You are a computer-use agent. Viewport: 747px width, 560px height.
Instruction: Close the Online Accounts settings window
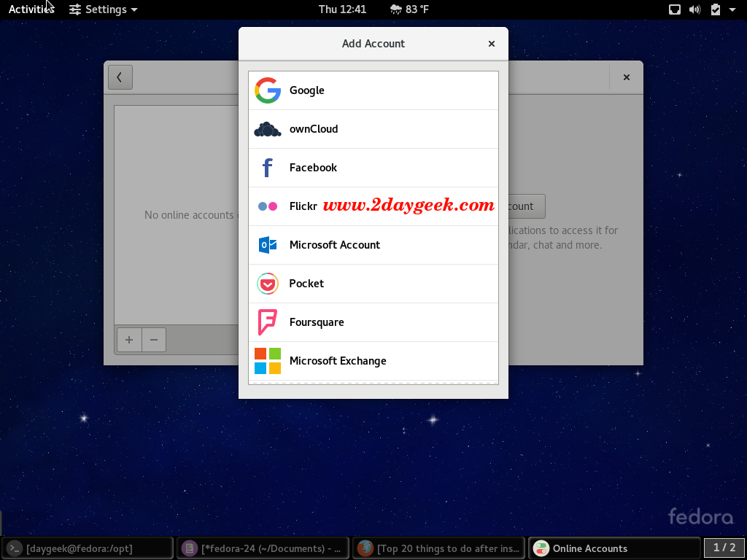(627, 77)
